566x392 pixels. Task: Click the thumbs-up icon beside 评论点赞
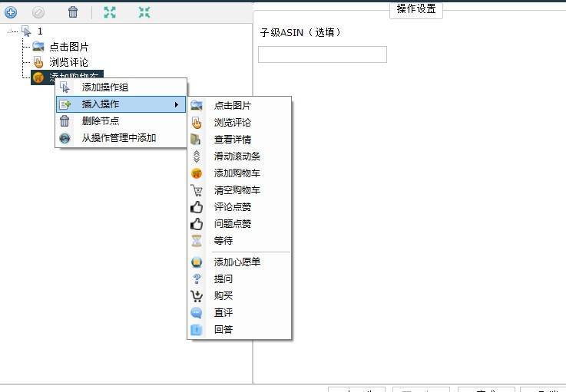(x=197, y=207)
